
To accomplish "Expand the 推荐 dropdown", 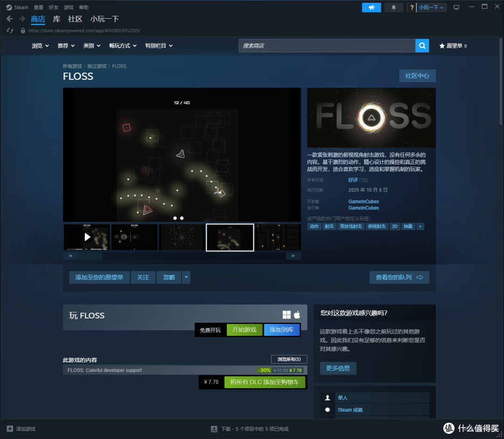I will [66, 46].
